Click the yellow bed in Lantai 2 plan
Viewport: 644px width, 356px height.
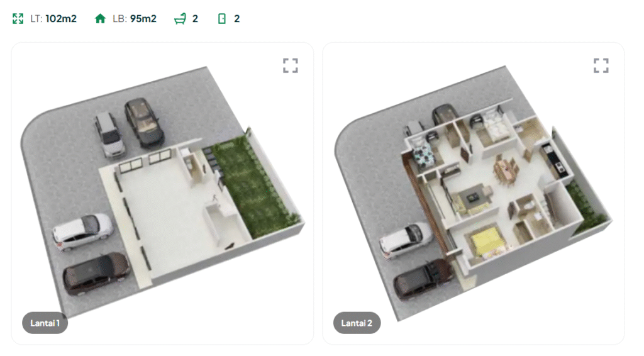pyautogui.click(x=487, y=240)
